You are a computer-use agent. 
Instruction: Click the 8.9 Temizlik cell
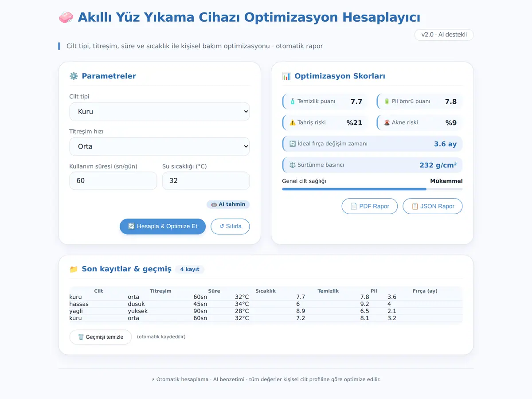click(301, 311)
